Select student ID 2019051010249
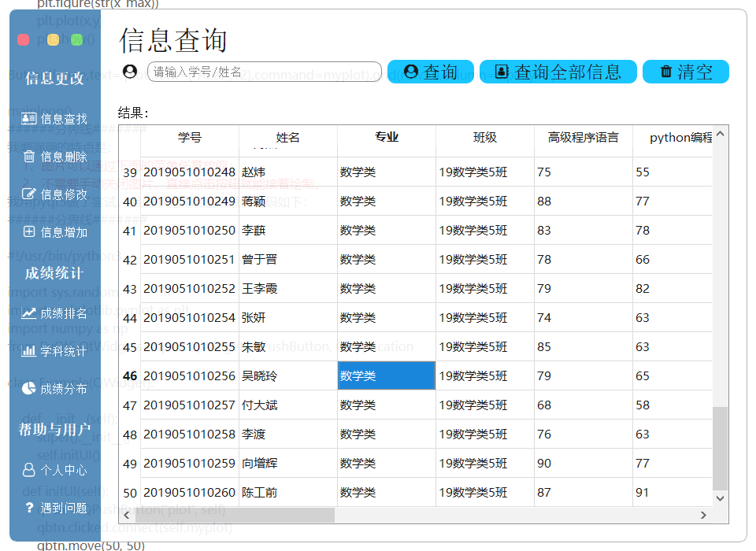This screenshot has height=551, width=756. (x=190, y=202)
